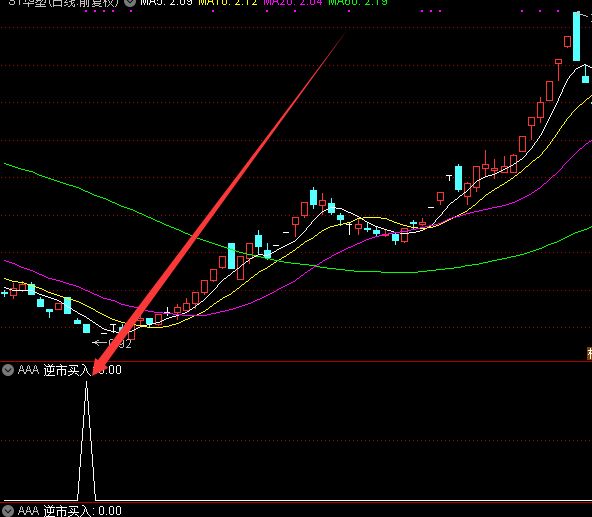
Task: Select the MA5 moving average label
Action: click(x=166, y=3)
